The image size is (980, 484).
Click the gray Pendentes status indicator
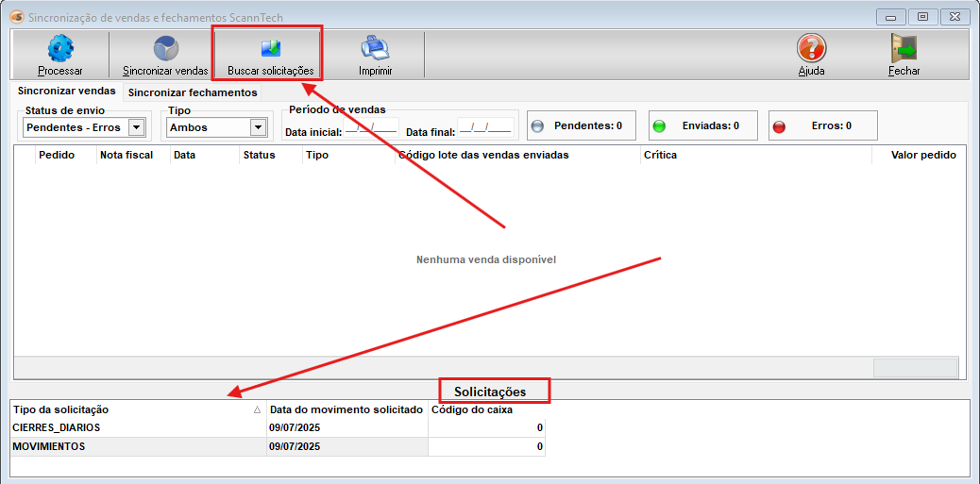538,125
